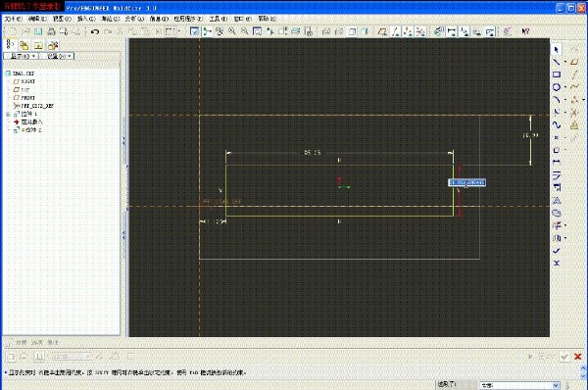Open the last menu in the menu bar

coord(267,19)
